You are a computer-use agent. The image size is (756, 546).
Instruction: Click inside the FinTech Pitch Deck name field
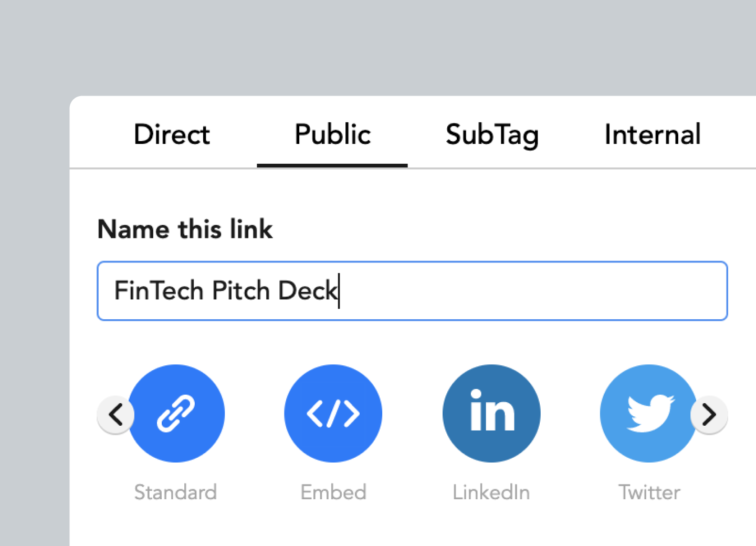point(412,291)
